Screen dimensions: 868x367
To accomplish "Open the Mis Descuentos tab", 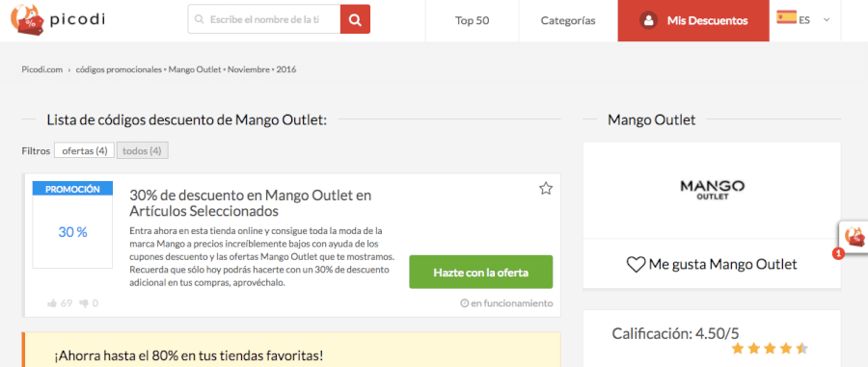I will [693, 20].
